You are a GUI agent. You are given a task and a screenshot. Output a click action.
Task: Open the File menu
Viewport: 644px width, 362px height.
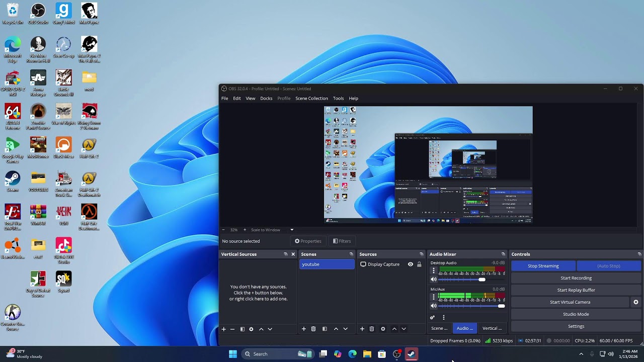point(225,99)
